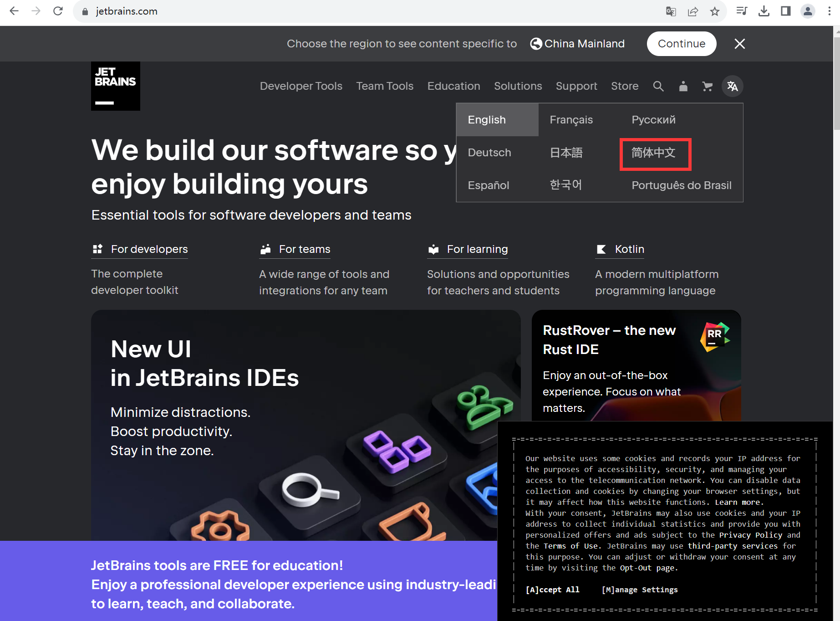Open browser downloads icon
The width and height of the screenshot is (840, 621).
[764, 11]
